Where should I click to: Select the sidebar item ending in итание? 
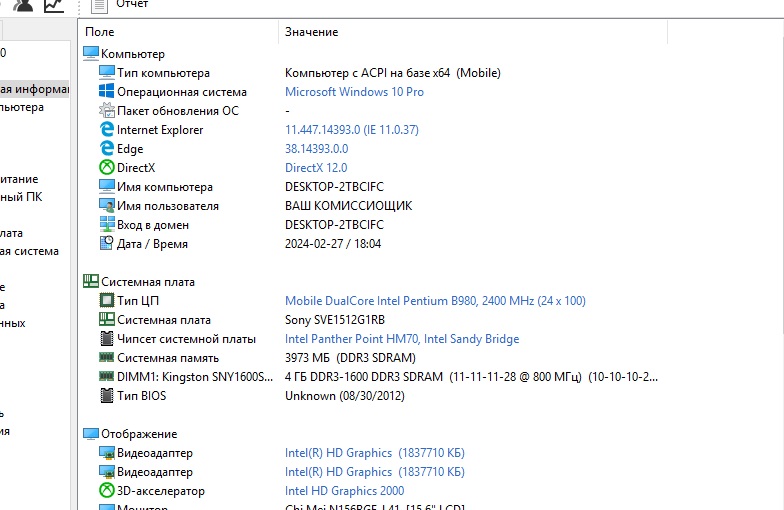(x=19, y=179)
